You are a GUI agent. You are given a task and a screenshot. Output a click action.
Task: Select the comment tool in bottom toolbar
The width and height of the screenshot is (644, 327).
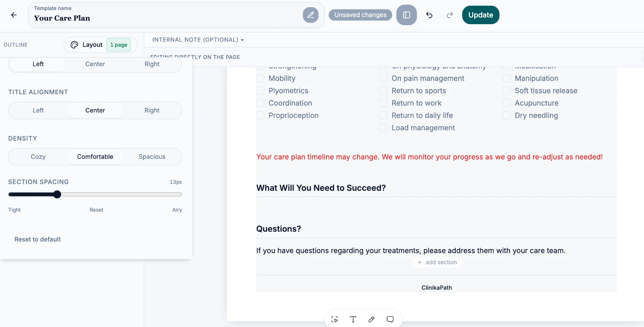coord(390,319)
